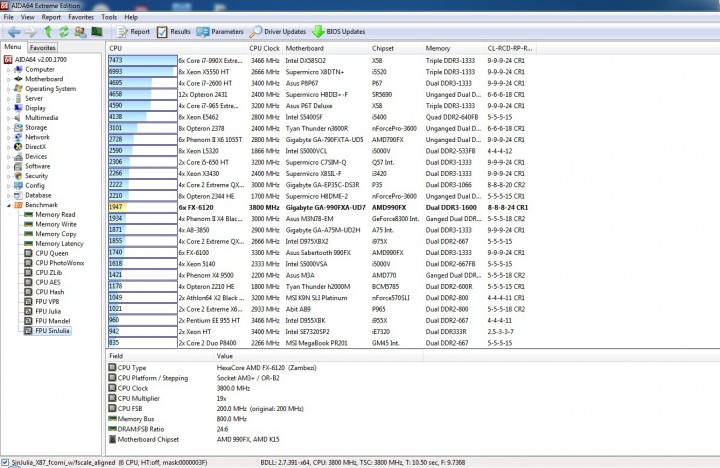Switch to the Menu sidebar tab
The width and height of the screenshot is (720, 468).
point(13,47)
